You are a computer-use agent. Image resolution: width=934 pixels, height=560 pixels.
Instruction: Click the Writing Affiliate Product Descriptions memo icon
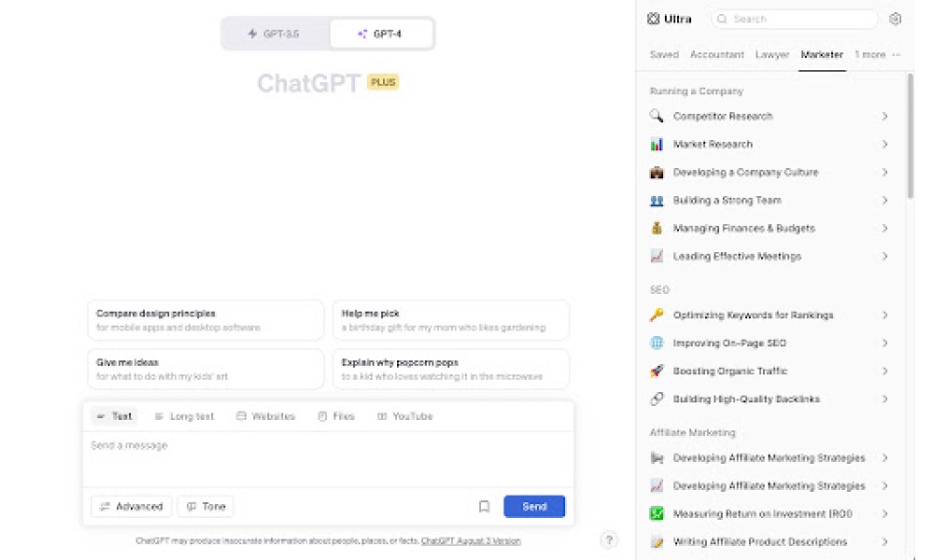657,541
